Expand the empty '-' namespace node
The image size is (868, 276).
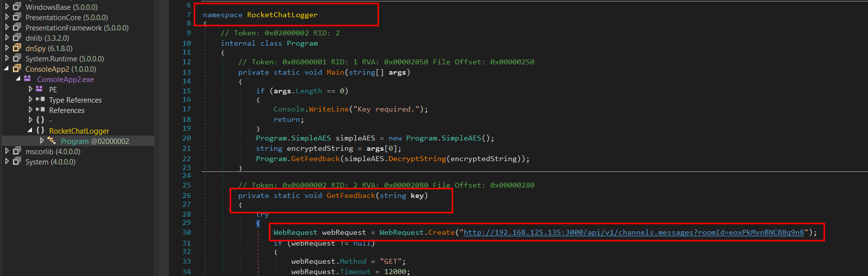(30, 120)
